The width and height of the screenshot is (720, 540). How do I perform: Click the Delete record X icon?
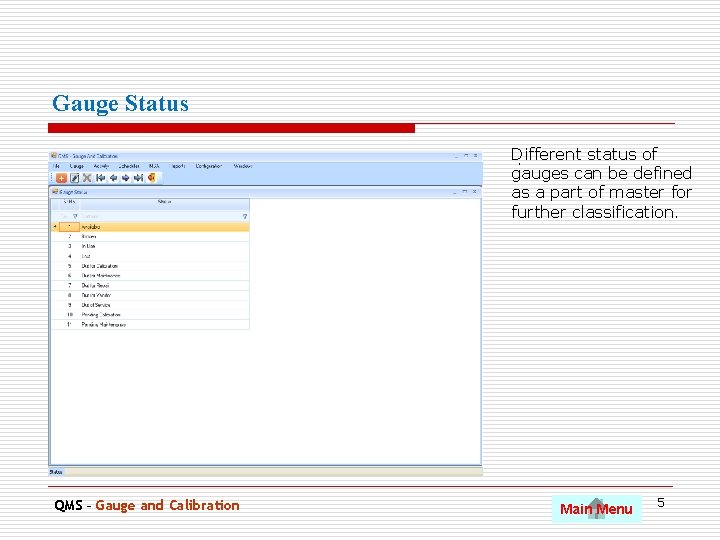pos(87,178)
